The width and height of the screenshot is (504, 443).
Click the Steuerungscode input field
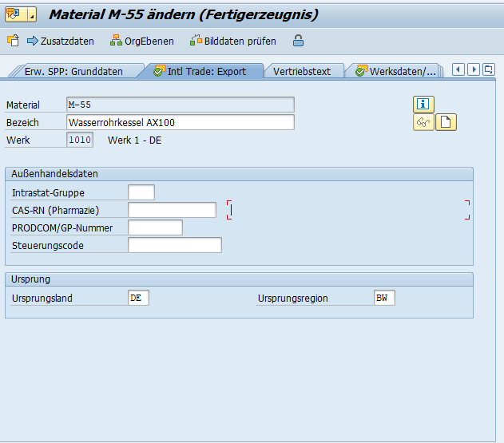[x=175, y=245]
